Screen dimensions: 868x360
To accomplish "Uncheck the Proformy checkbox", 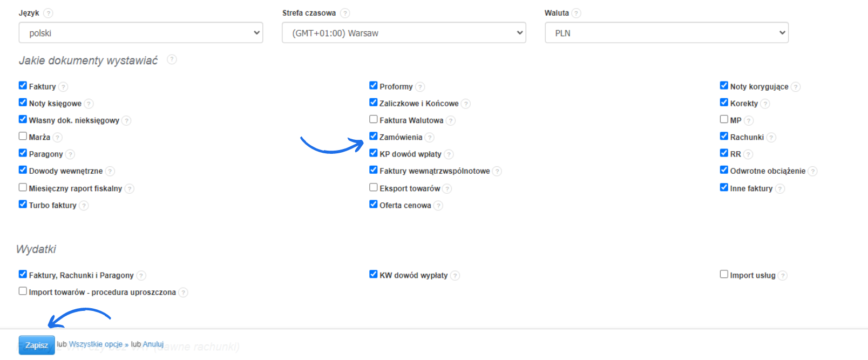I will (x=374, y=85).
